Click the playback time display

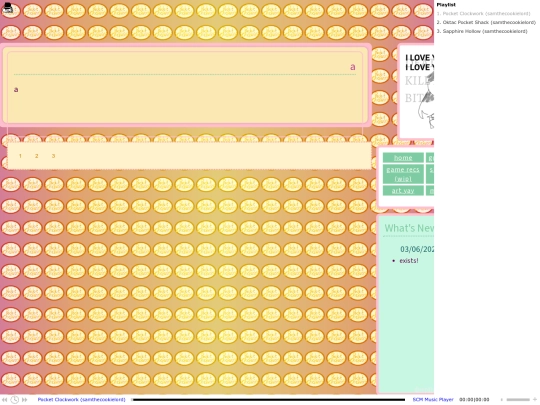pos(474,399)
